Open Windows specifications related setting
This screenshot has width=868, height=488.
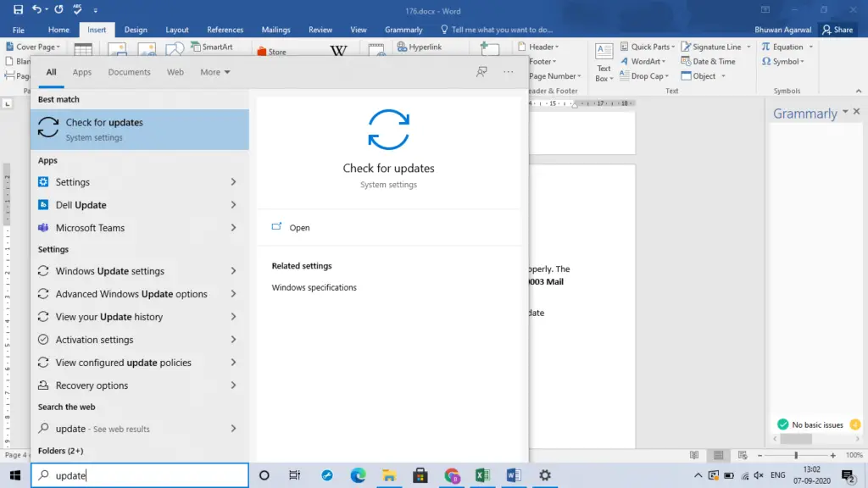click(x=314, y=288)
